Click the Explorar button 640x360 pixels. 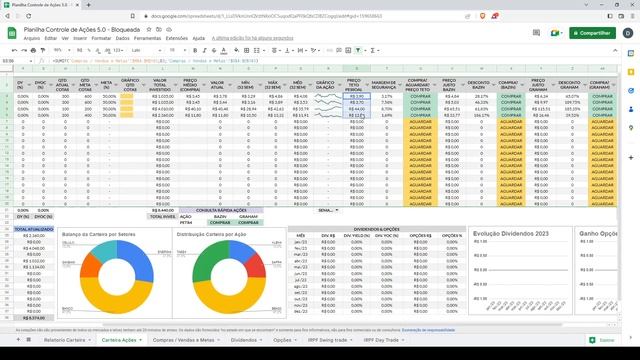coord(602,340)
